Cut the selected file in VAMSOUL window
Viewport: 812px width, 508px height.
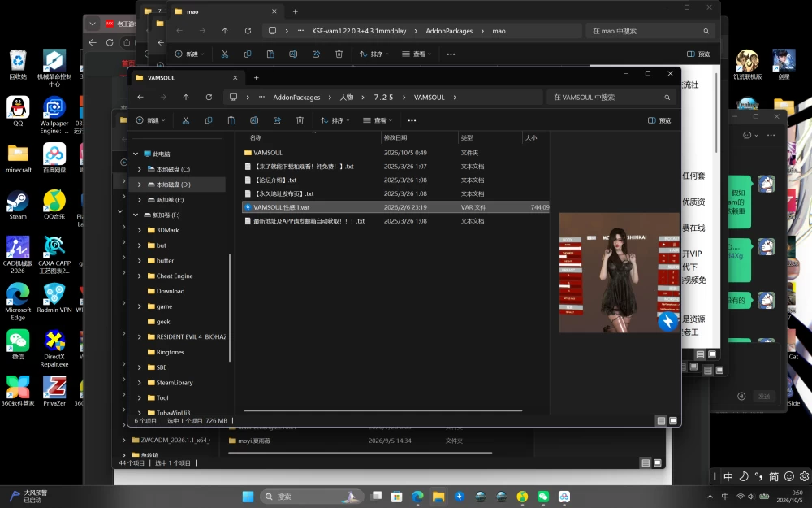tap(186, 120)
